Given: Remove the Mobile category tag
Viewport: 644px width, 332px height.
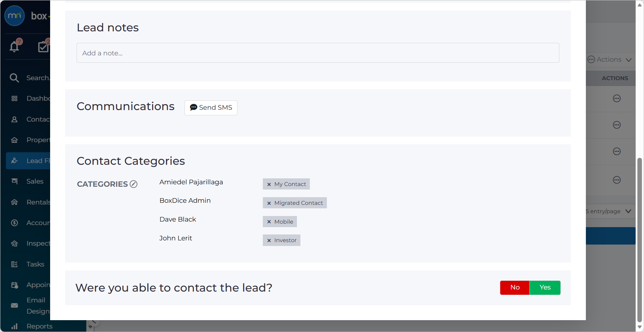Looking at the screenshot, I should click(269, 222).
